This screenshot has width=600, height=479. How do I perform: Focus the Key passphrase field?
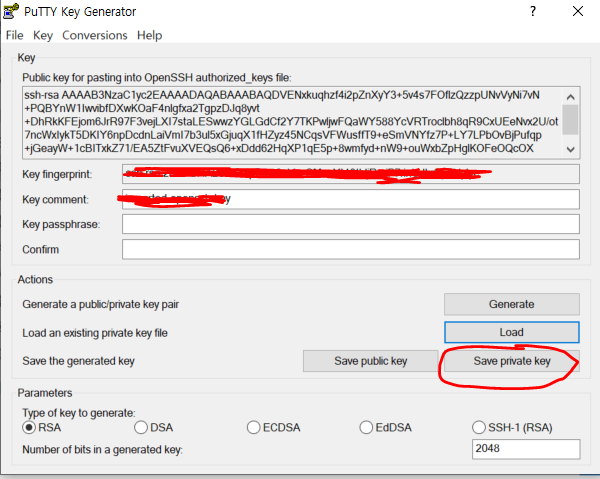(351, 224)
